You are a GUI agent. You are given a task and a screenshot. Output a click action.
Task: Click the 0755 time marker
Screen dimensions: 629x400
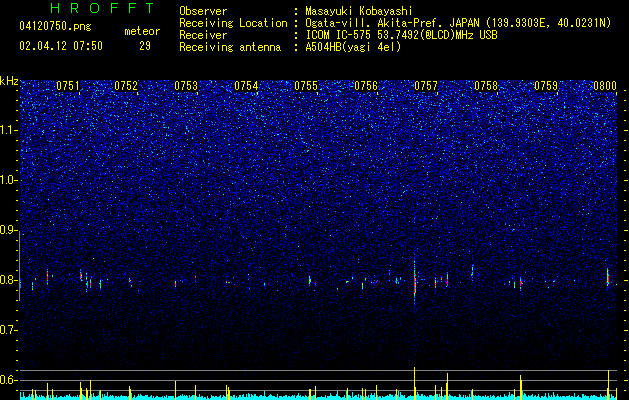click(306, 86)
